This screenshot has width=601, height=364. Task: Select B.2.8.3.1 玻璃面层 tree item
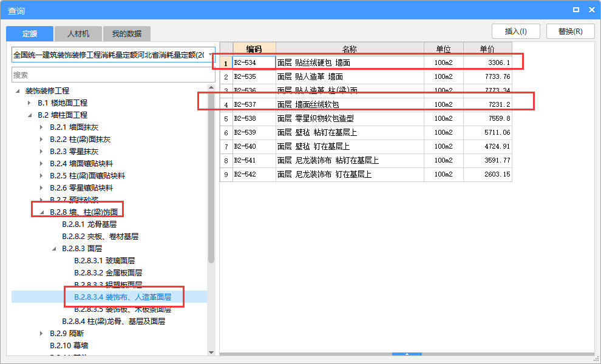pos(104,261)
